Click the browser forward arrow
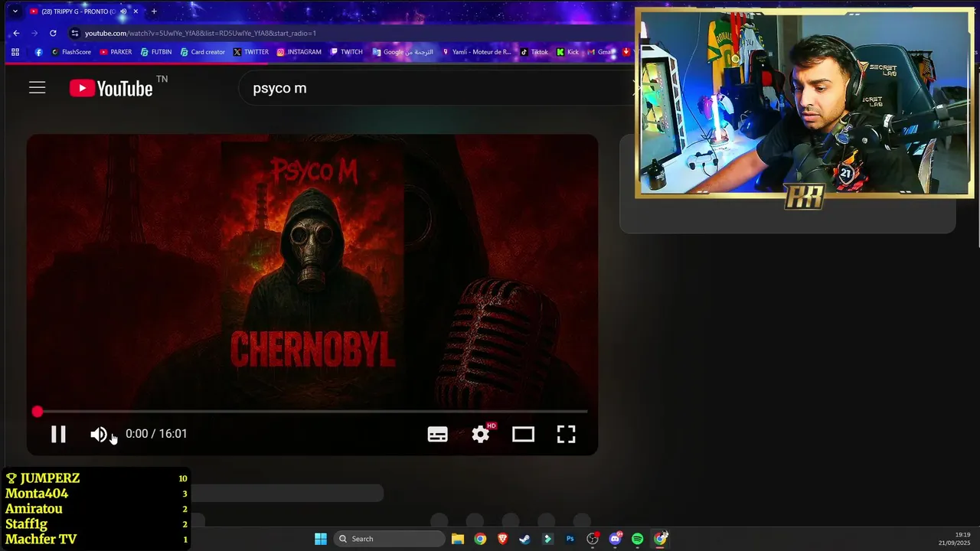The image size is (980, 551). pyautogui.click(x=34, y=33)
